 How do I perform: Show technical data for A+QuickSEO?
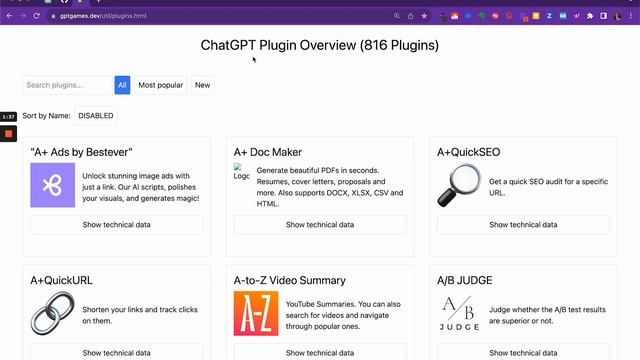523,224
